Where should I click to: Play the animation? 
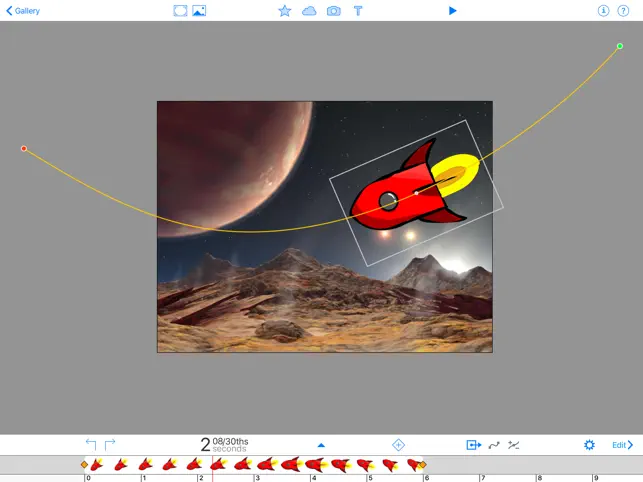[x=452, y=11]
